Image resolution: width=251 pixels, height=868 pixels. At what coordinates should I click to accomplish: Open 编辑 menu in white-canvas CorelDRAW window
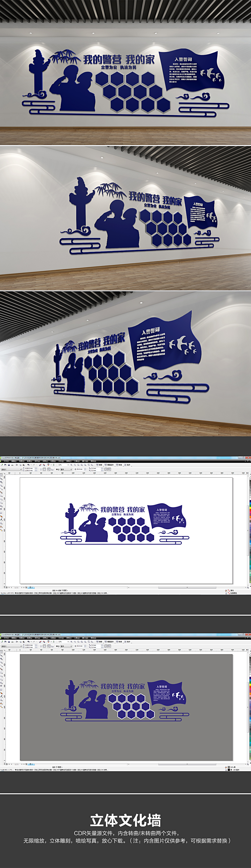click(x=14, y=461)
